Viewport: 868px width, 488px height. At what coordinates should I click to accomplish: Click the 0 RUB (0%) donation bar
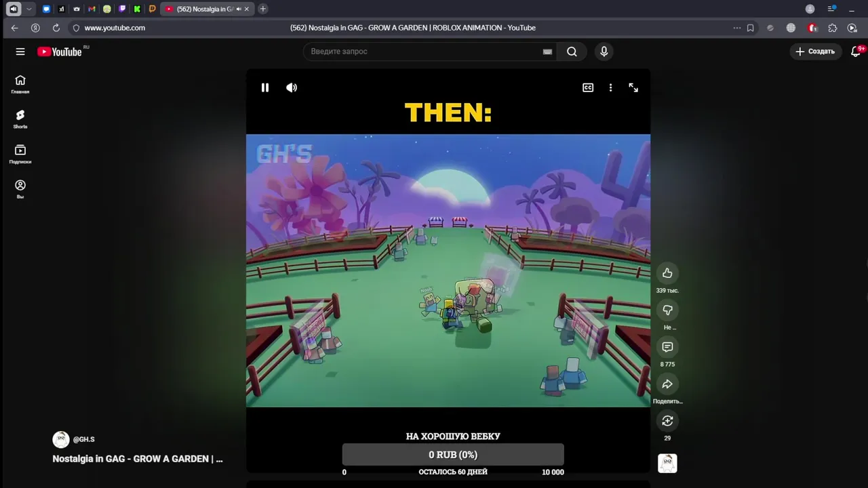click(453, 455)
